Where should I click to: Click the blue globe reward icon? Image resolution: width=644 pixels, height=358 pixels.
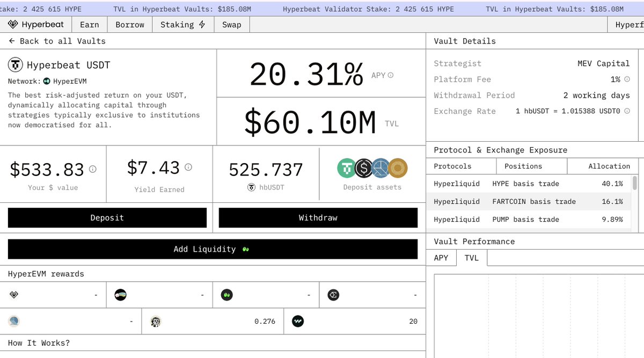(14, 322)
